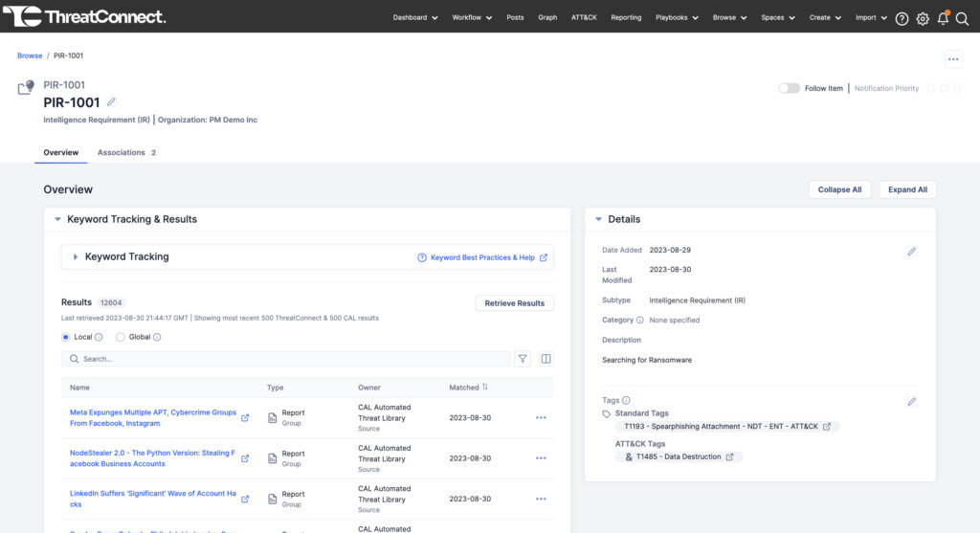
Task: Open the Playbooks dropdown menu
Action: click(x=677, y=17)
